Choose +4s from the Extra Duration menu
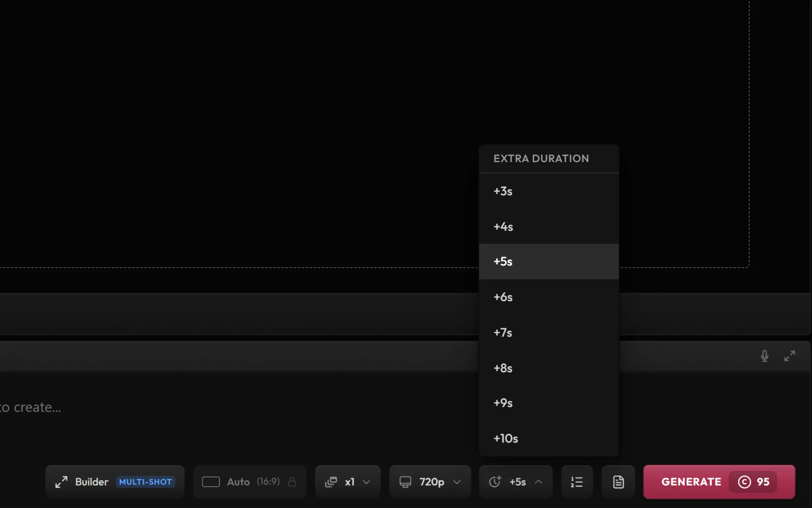 pyautogui.click(x=548, y=226)
